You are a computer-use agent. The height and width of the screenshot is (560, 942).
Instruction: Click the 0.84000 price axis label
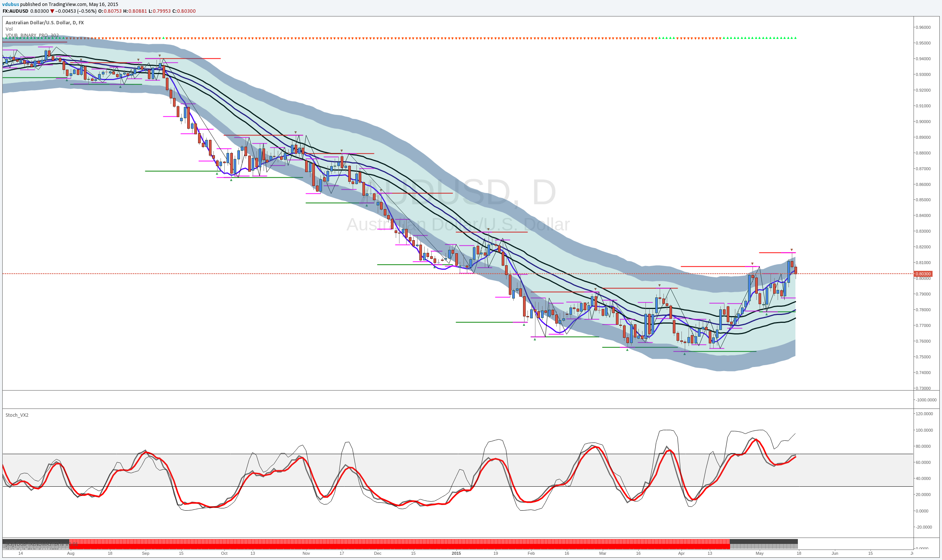point(923,215)
